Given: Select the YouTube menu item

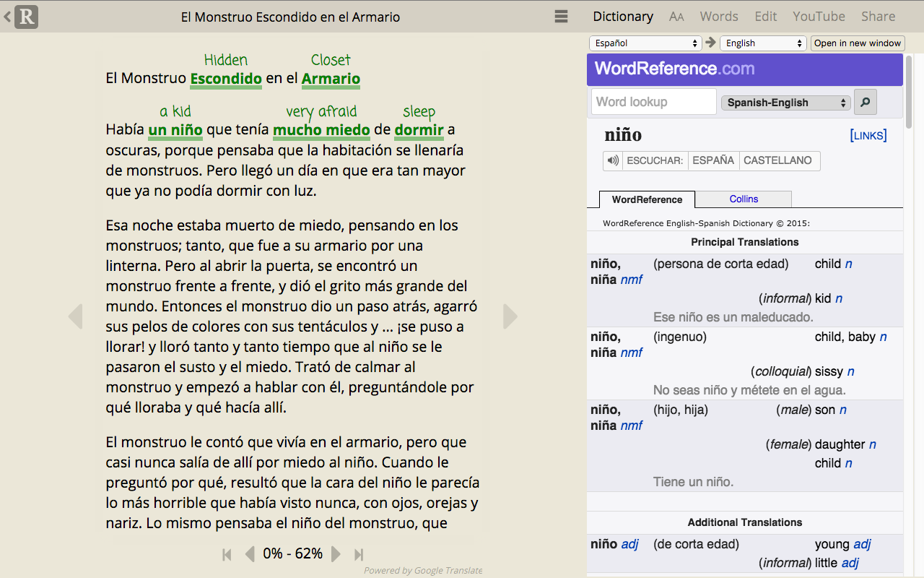Looking at the screenshot, I should pos(819,16).
